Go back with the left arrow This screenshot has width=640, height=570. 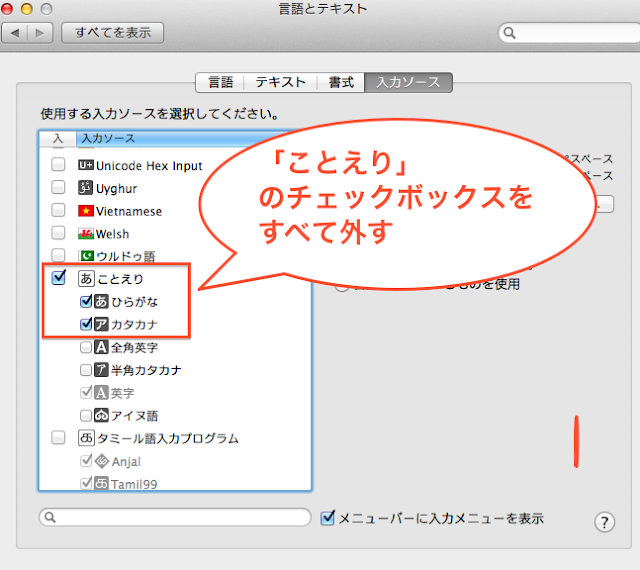pyautogui.click(x=15, y=33)
